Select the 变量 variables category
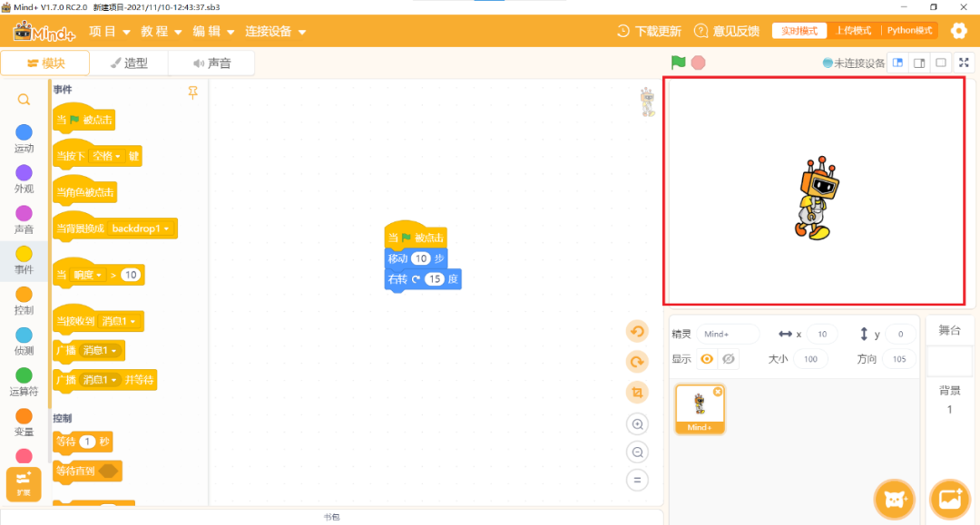Screen dimensions: 980x525 tap(24, 423)
